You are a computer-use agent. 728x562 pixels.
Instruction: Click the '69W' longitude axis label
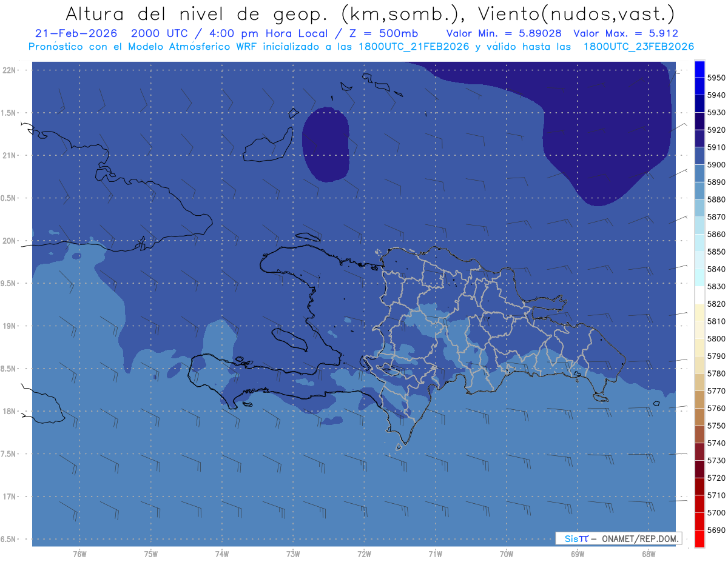(578, 554)
